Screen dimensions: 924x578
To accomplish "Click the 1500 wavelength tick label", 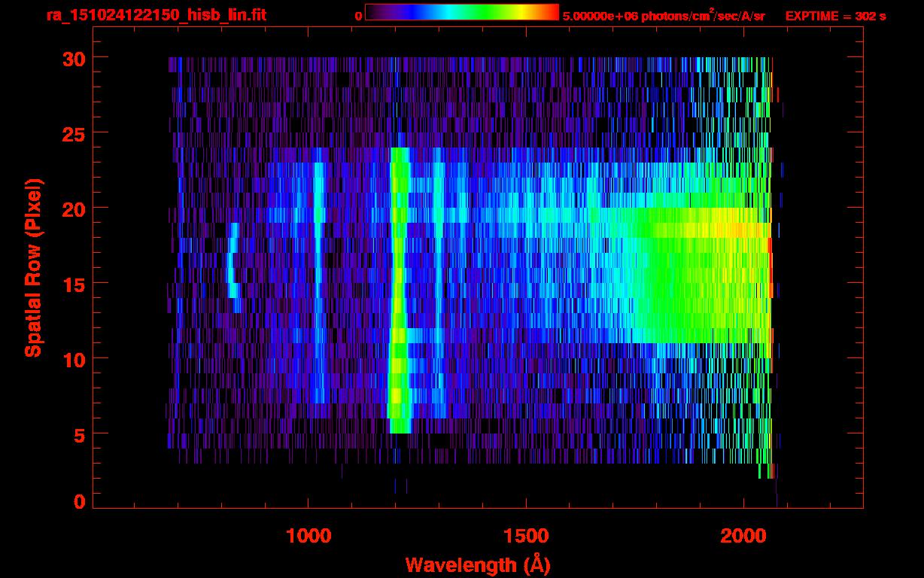I will click(x=525, y=536).
